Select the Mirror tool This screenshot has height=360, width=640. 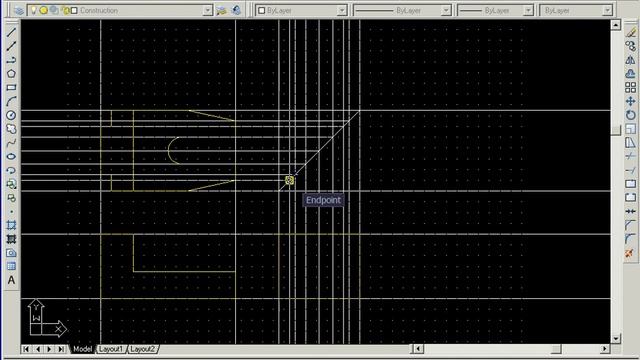tap(630, 60)
